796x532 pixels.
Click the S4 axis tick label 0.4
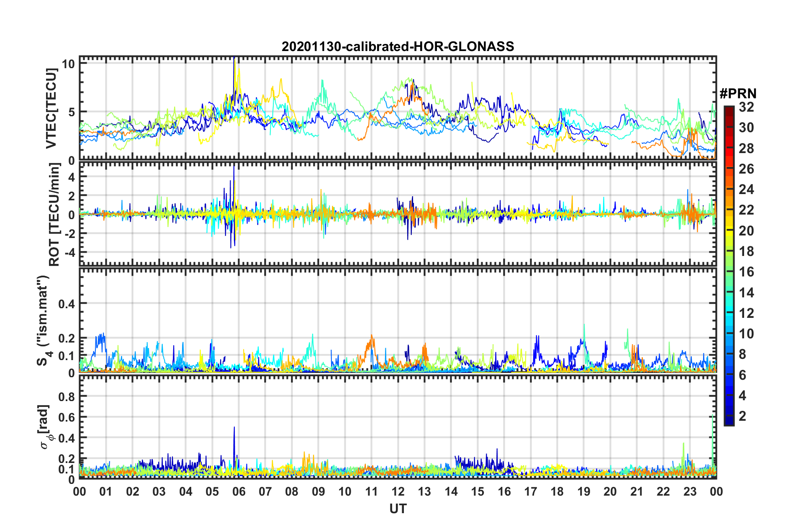point(67,304)
